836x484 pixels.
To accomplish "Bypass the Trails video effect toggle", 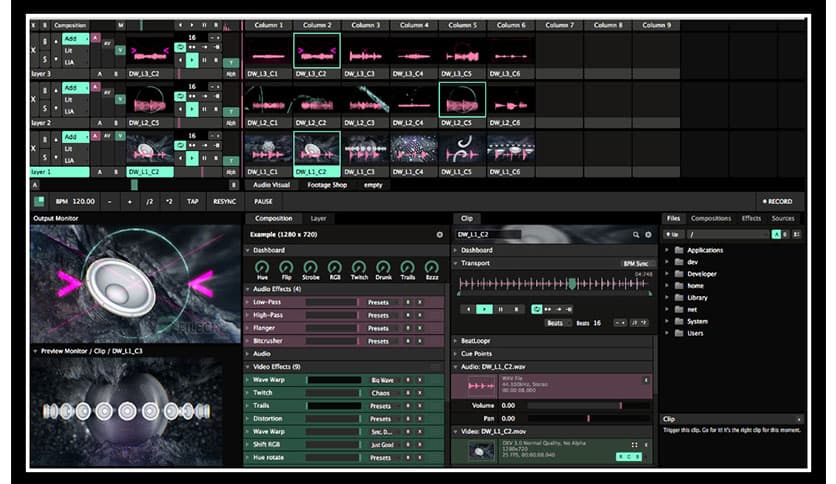I will click(408, 406).
